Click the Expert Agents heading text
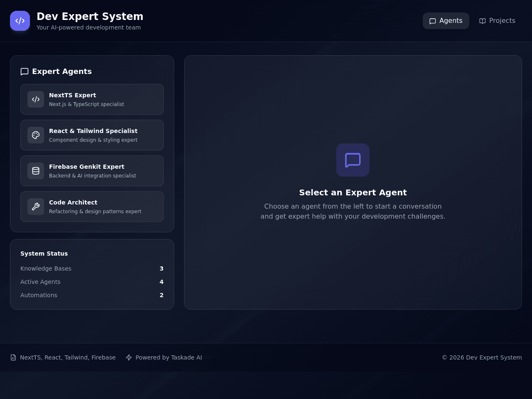The width and height of the screenshot is (532, 399). 62,71
